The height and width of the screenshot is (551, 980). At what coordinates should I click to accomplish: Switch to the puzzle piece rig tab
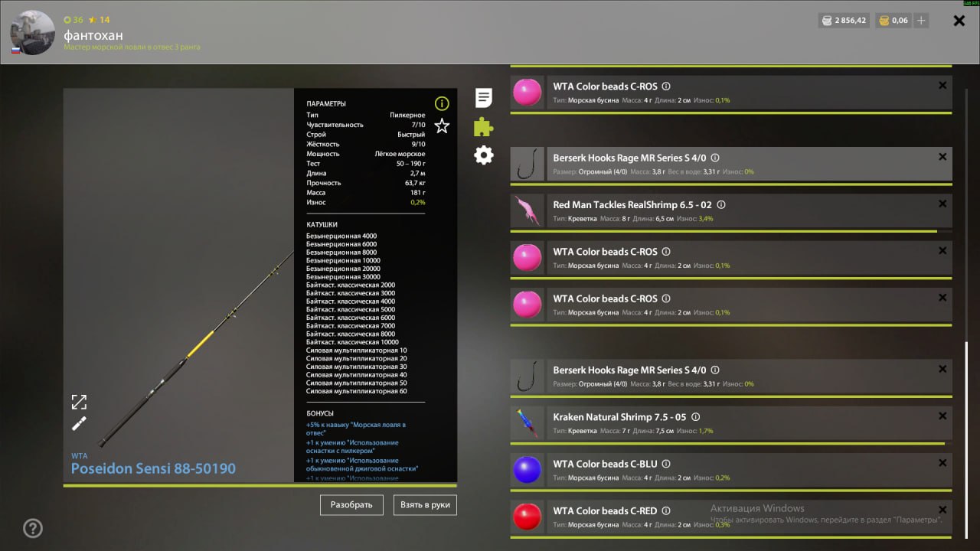(484, 126)
